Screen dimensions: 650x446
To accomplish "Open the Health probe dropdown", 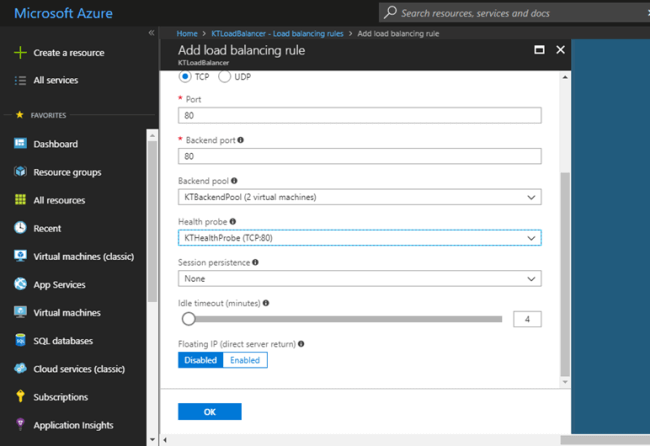I will pyautogui.click(x=359, y=238).
